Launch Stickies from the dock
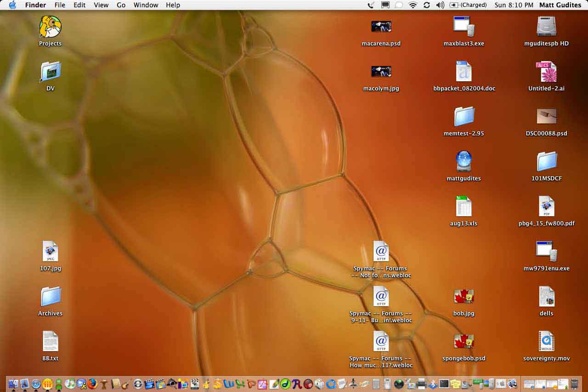 (456, 384)
